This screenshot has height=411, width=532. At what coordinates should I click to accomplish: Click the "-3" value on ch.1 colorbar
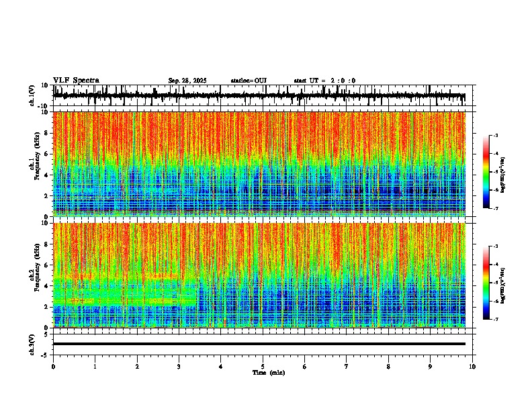(x=495, y=135)
